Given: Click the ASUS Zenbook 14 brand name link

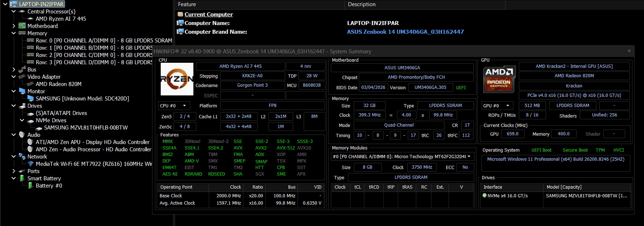Looking at the screenshot, I should tap(405, 32).
